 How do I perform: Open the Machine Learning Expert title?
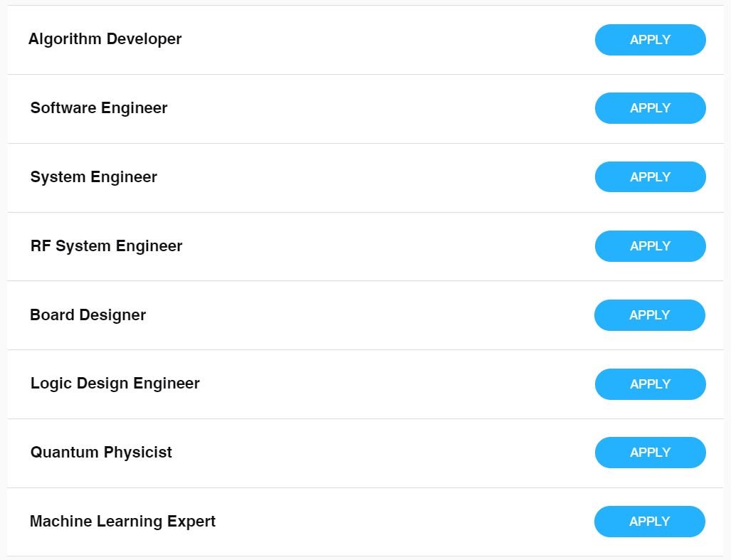click(122, 522)
